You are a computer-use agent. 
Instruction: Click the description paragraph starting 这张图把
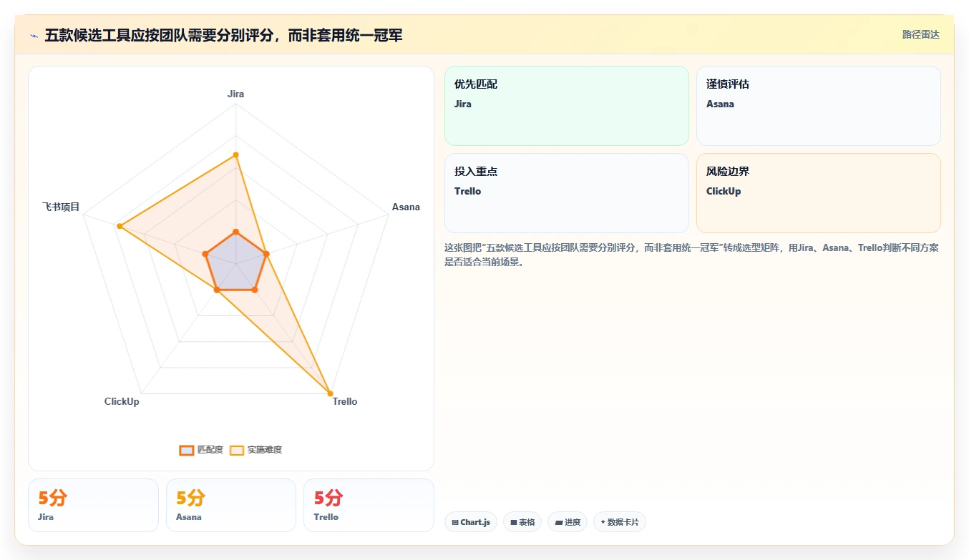[691, 255]
